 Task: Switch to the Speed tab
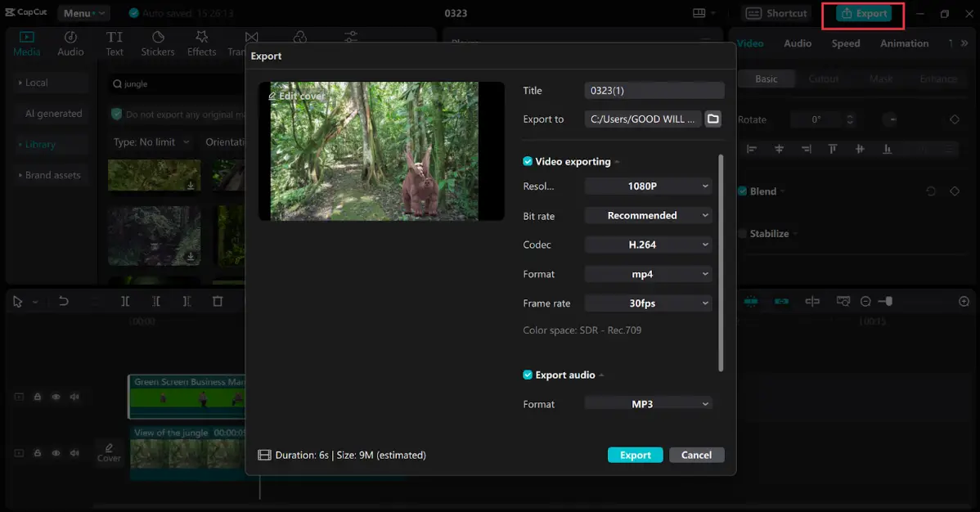coord(846,43)
